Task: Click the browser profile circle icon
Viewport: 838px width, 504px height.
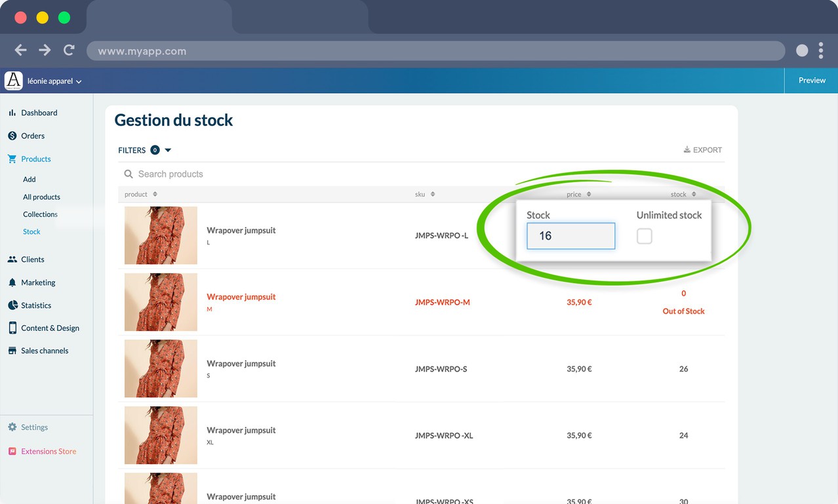Action: (802, 50)
